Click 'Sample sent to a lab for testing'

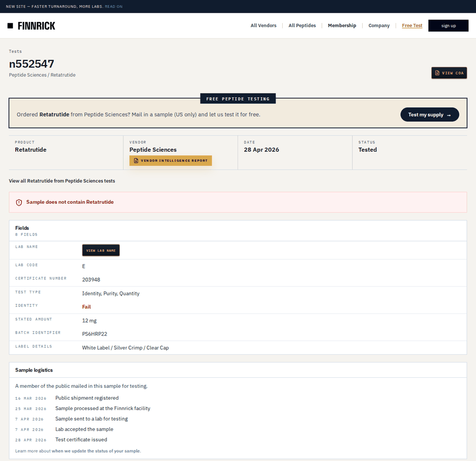point(91,419)
